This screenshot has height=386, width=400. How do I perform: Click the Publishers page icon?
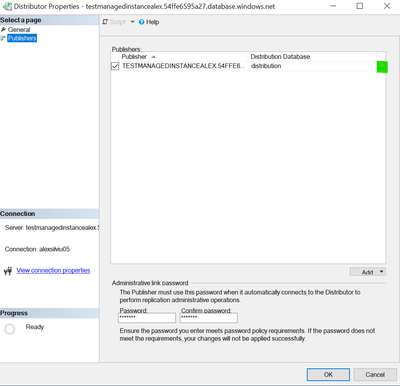[x=3, y=38]
